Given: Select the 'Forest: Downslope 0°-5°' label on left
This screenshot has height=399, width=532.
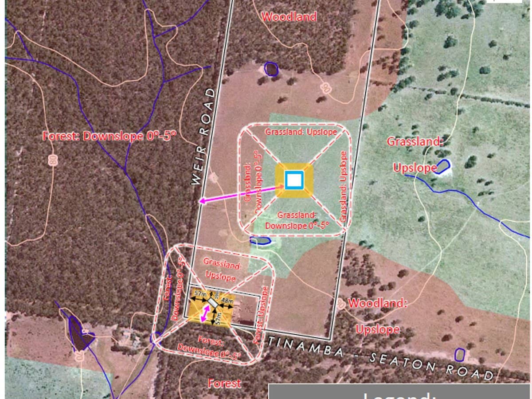Looking at the screenshot, I should 110,136.
